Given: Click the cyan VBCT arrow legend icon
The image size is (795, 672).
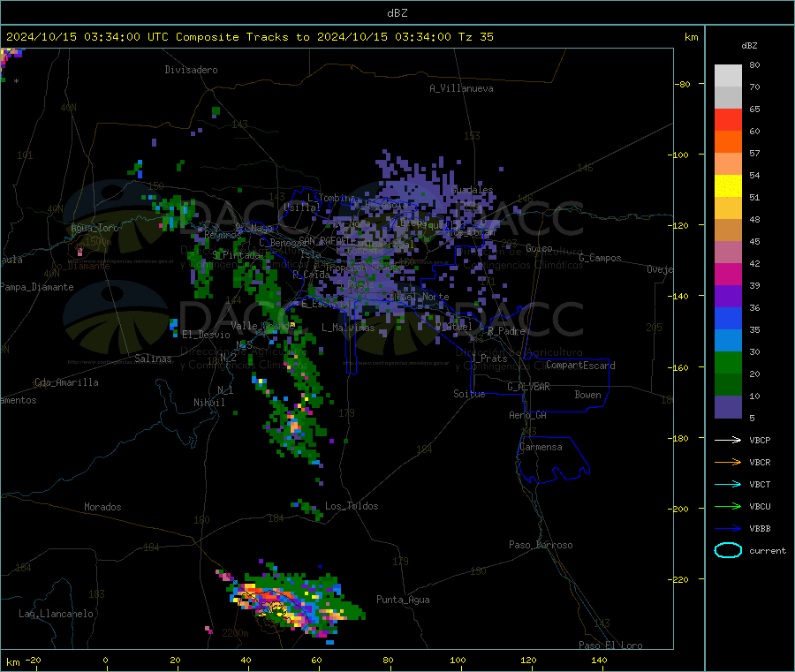Looking at the screenshot, I should click(x=728, y=485).
